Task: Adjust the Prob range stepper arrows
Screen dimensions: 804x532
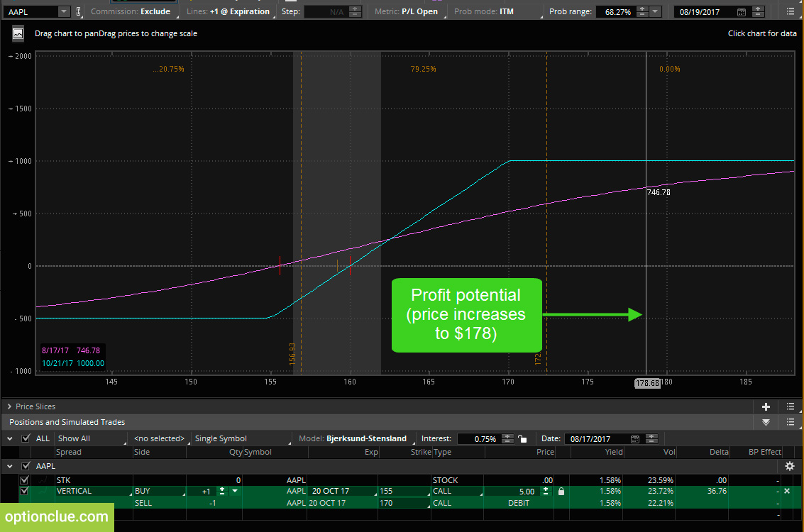Action: (x=641, y=12)
